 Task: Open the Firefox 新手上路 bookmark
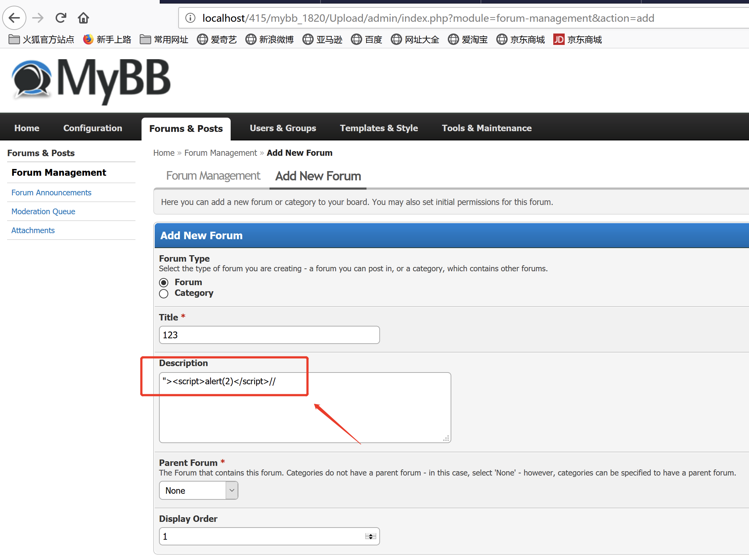[x=107, y=39]
